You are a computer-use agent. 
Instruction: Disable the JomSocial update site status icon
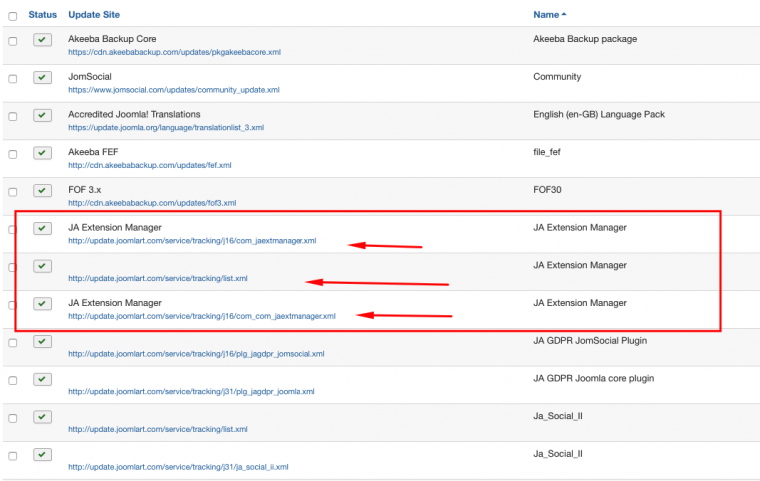coord(42,78)
